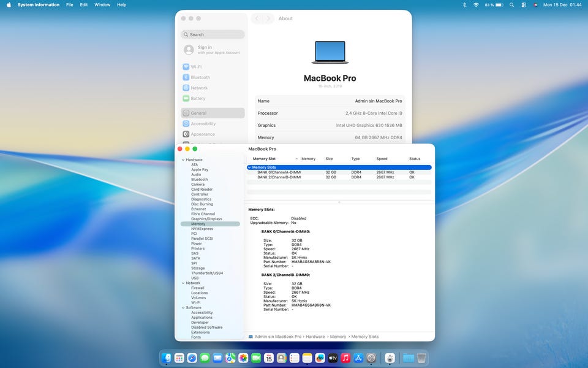Click the Search field in System Settings
This screenshot has width=588, height=368.
[213, 35]
